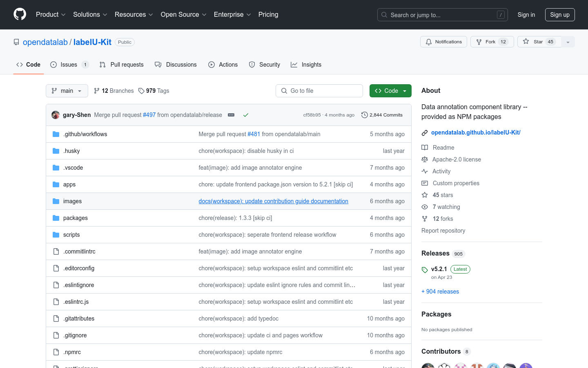View the 979 Tags link
The width and height of the screenshot is (588, 368).
(x=154, y=91)
